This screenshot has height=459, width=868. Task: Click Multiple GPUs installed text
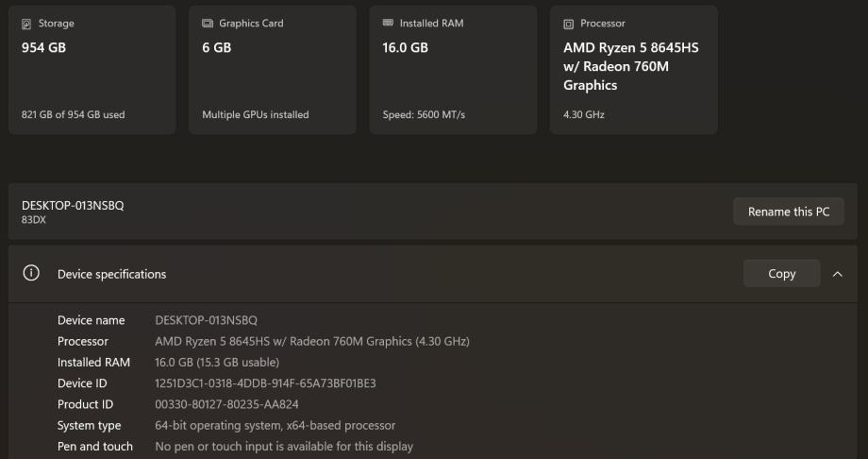click(255, 115)
